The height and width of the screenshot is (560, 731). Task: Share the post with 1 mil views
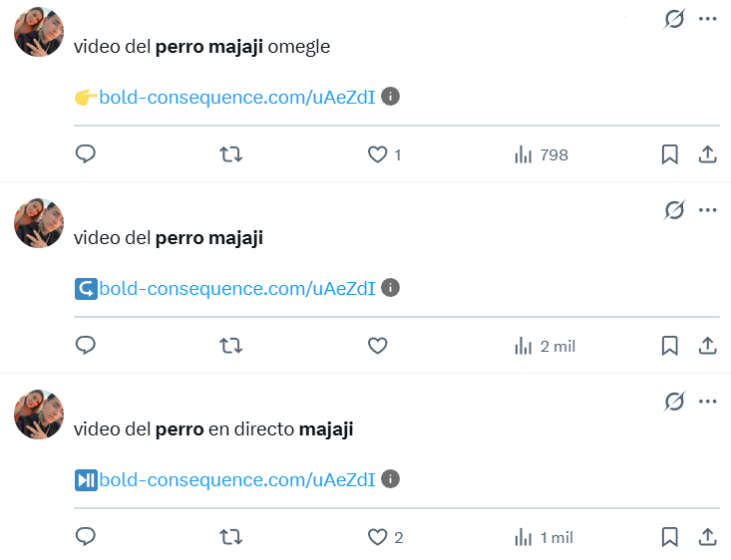(707, 537)
